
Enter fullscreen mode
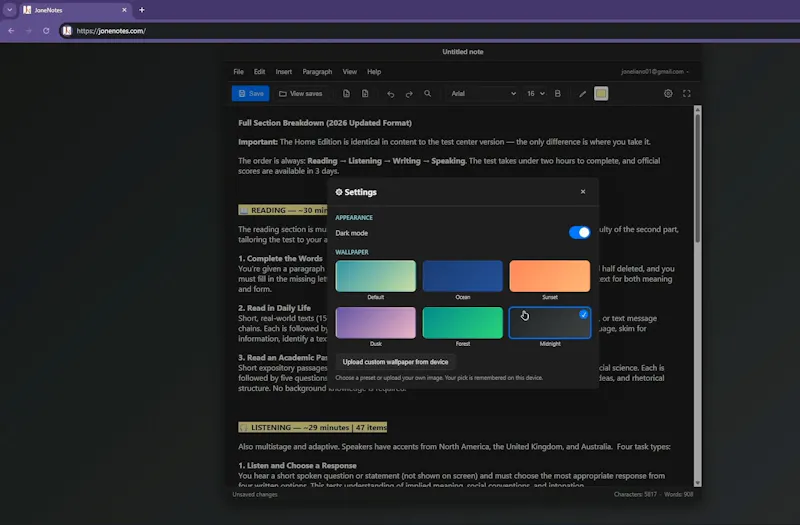(687, 93)
